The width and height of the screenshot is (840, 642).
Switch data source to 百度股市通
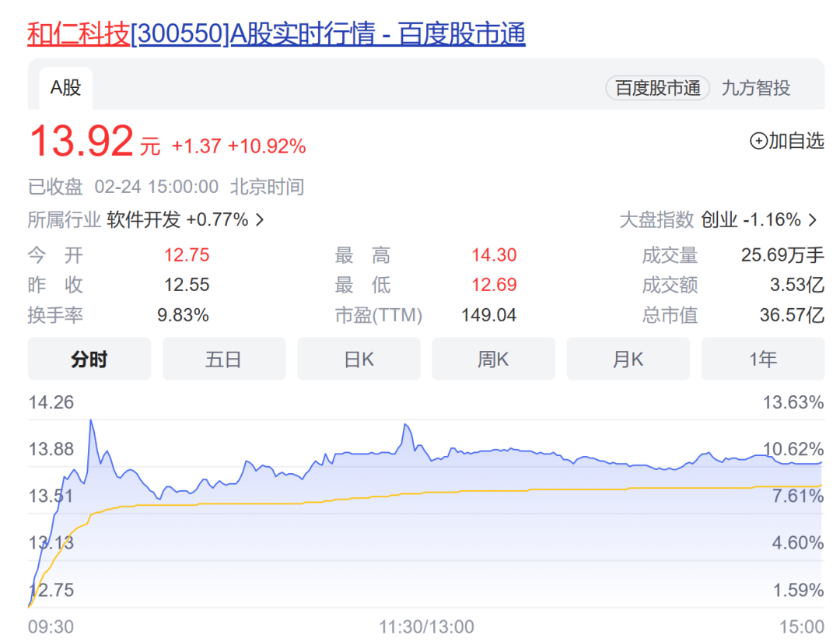[x=658, y=88]
